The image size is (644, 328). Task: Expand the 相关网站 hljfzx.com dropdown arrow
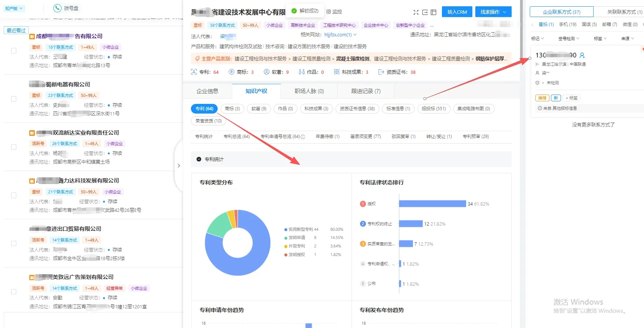pyautogui.click(x=355, y=35)
